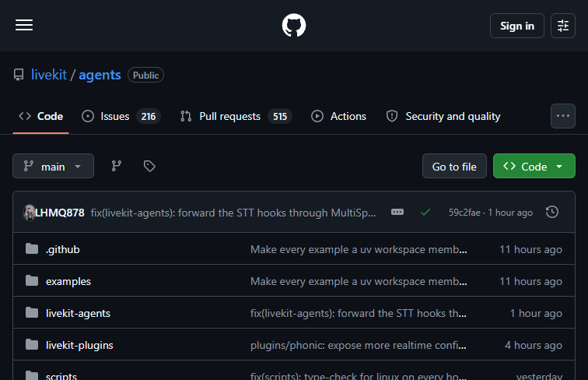The width and height of the screenshot is (588, 380).
Task: Expand commit message details ellipsis
Action: (x=397, y=212)
